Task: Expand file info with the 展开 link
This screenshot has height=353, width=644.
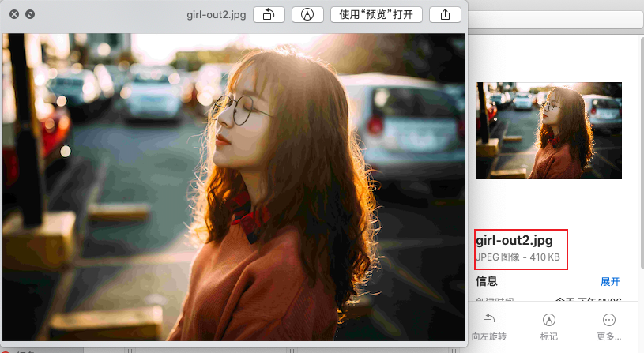Action: [x=610, y=282]
